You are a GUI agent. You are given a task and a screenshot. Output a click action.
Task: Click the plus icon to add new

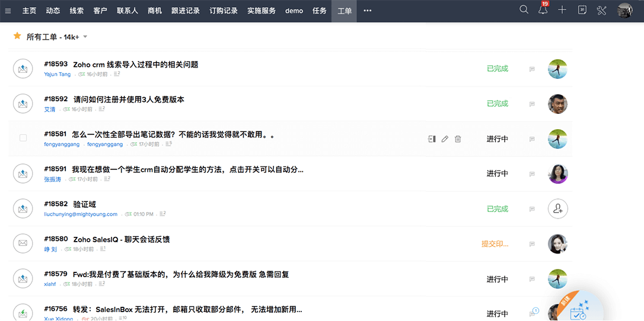click(x=562, y=10)
